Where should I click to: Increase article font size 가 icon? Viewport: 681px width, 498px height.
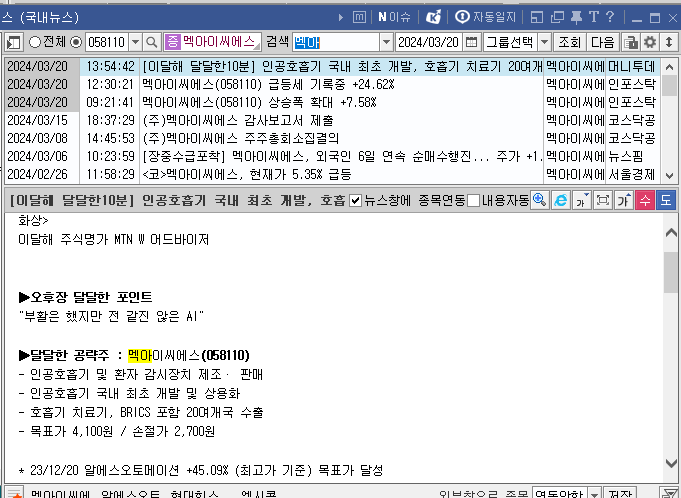[624, 200]
